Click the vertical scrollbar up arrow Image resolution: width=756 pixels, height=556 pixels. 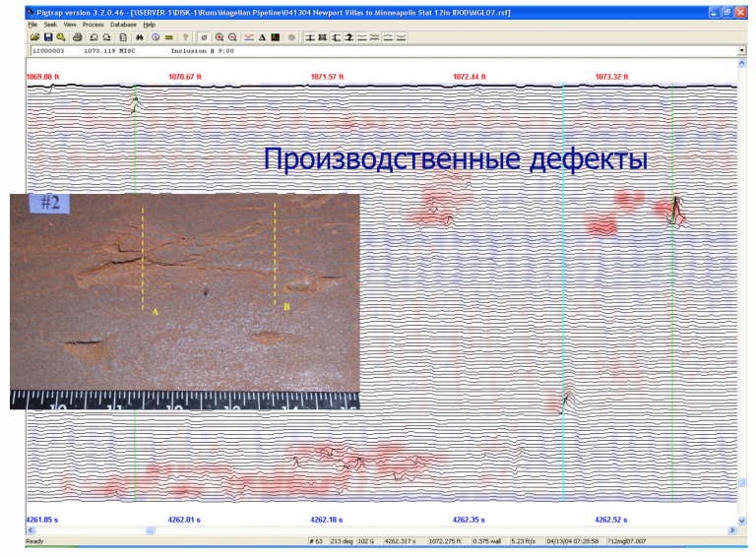click(x=741, y=63)
